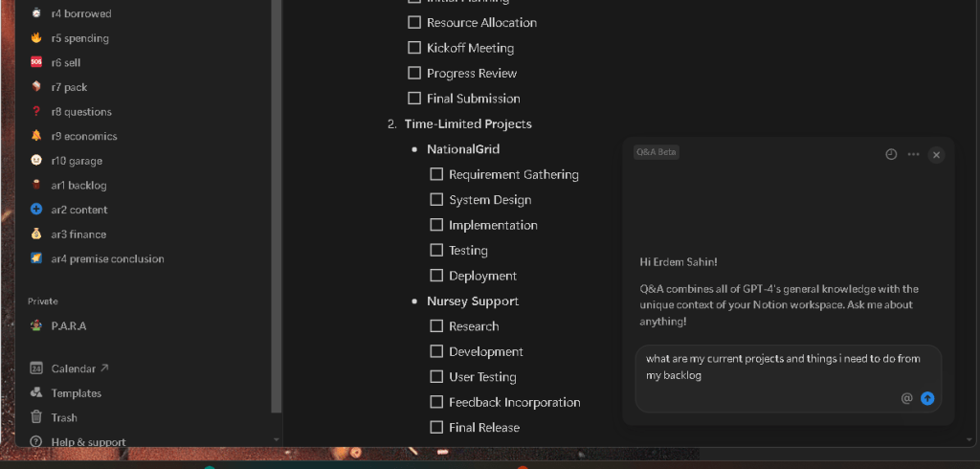The image size is (980, 469).
Task: Open the ar3 finance page
Action: [x=78, y=234]
